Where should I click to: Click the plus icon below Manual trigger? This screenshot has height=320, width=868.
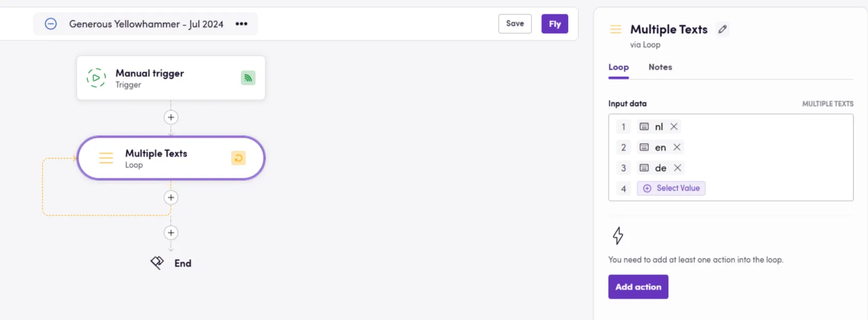click(x=171, y=117)
